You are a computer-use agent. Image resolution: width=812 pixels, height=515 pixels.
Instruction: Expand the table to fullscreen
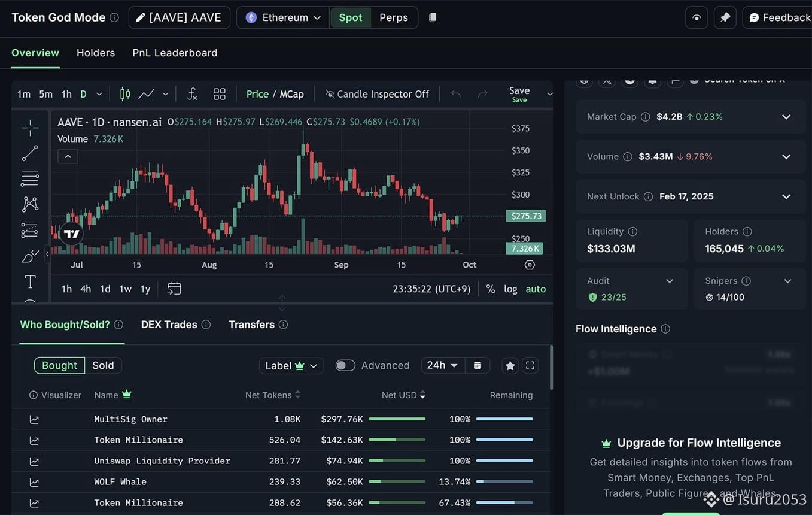[530, 365]
